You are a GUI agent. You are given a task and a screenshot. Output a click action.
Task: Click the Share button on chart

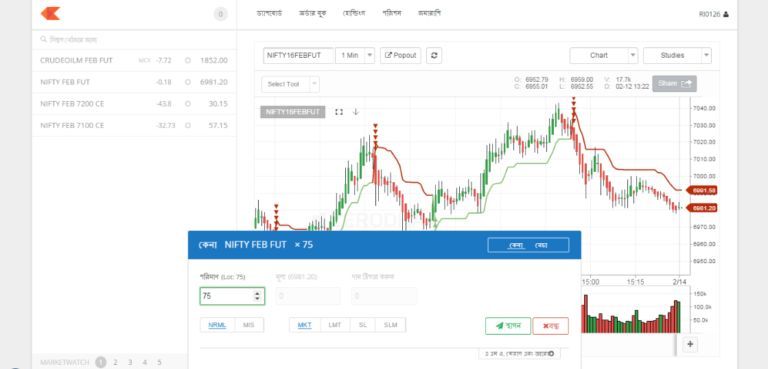[674, 84]
